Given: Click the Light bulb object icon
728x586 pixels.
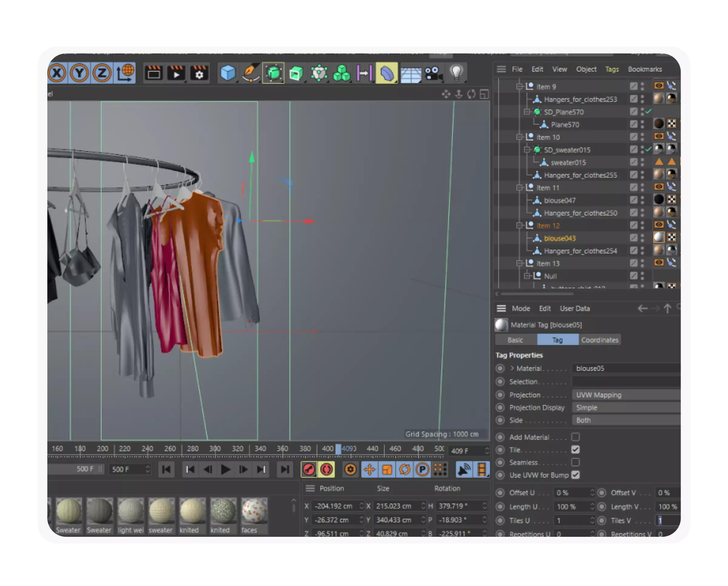Looking at the screenshot, I should click(x=456, y=73).
